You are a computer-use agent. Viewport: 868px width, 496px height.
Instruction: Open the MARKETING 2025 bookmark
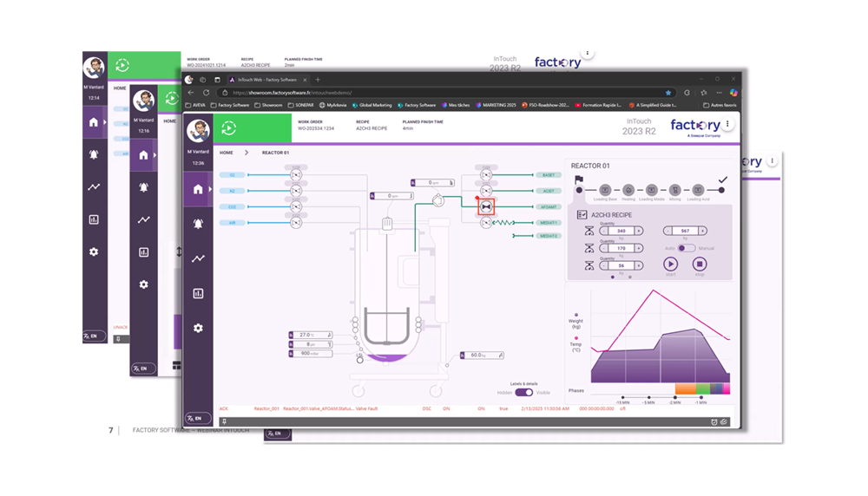point(496,105)
